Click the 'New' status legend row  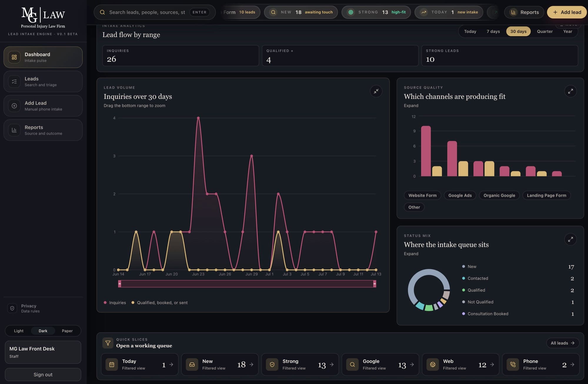[518, 267]
